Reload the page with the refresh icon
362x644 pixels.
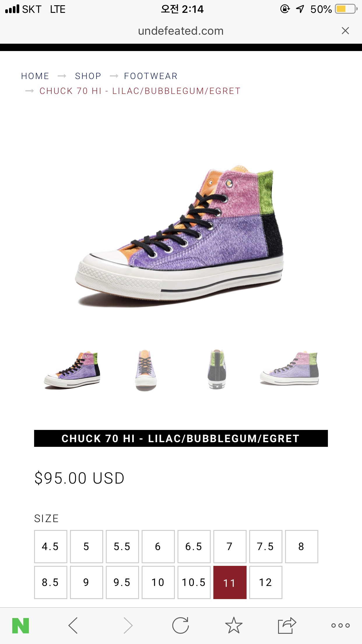pyautogui.click(x=180, y=625)
